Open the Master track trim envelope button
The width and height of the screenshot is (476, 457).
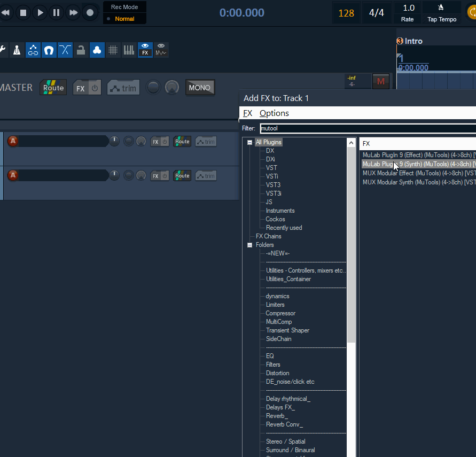point(123,88)
